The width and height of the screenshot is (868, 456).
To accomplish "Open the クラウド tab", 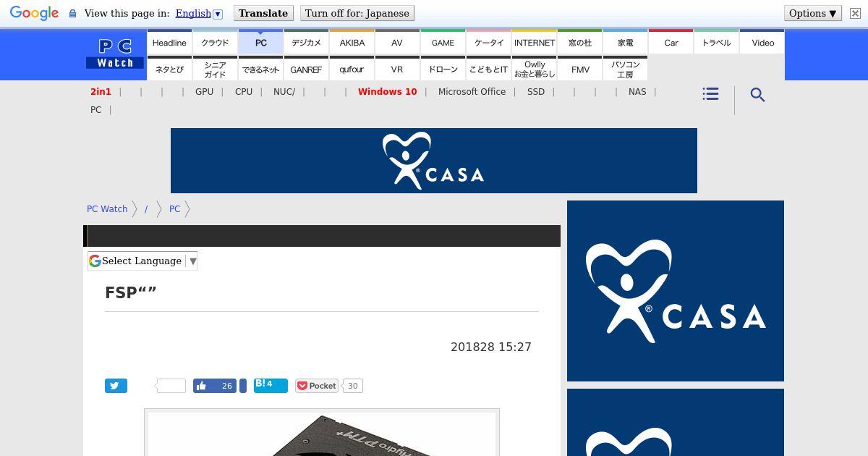I will click(215, 42).
